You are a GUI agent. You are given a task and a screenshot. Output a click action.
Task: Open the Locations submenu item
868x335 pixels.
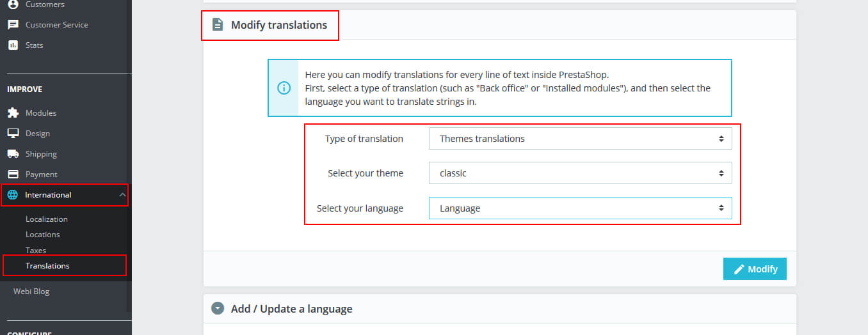click(x=43, y=235)
